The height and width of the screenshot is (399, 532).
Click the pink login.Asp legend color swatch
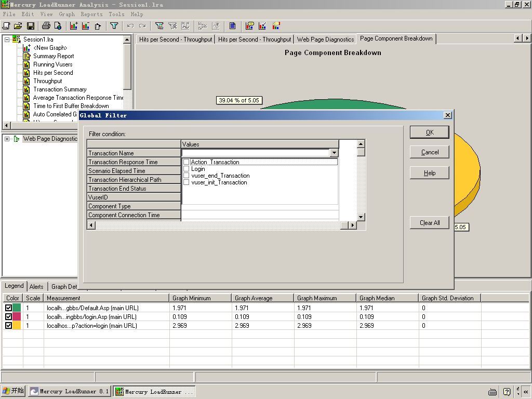(17, 316)
